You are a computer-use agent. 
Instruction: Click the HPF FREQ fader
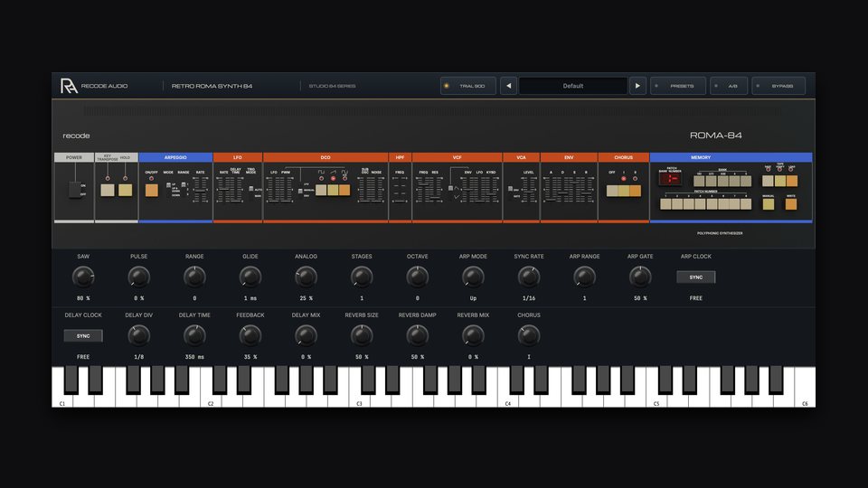[x=400, y=190]
